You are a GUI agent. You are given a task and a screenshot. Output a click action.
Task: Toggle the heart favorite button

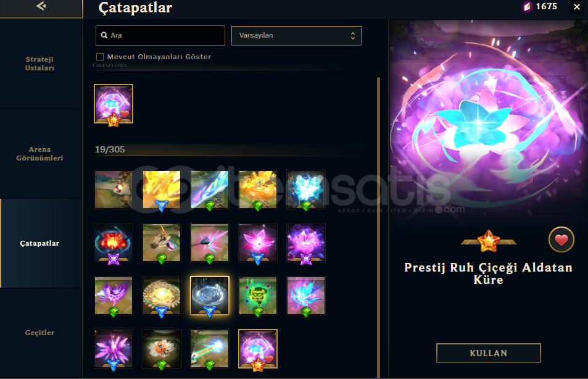coord(561,239)
